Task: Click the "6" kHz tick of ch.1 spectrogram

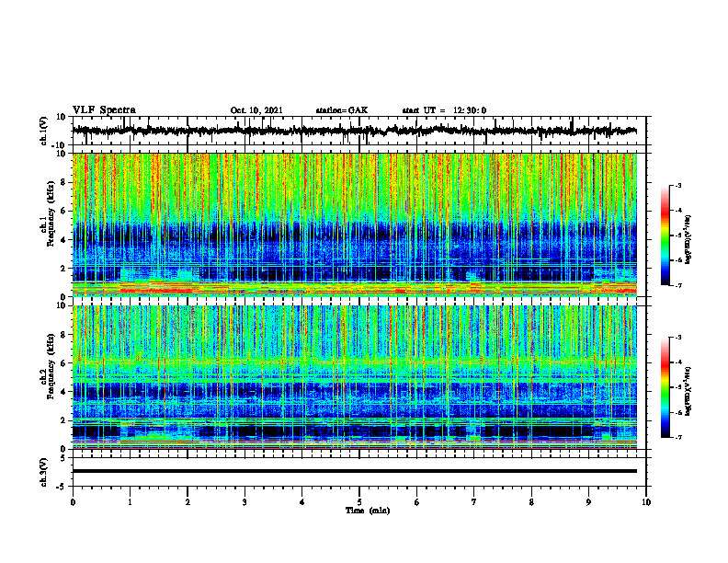Action: (x=64, y=211)
